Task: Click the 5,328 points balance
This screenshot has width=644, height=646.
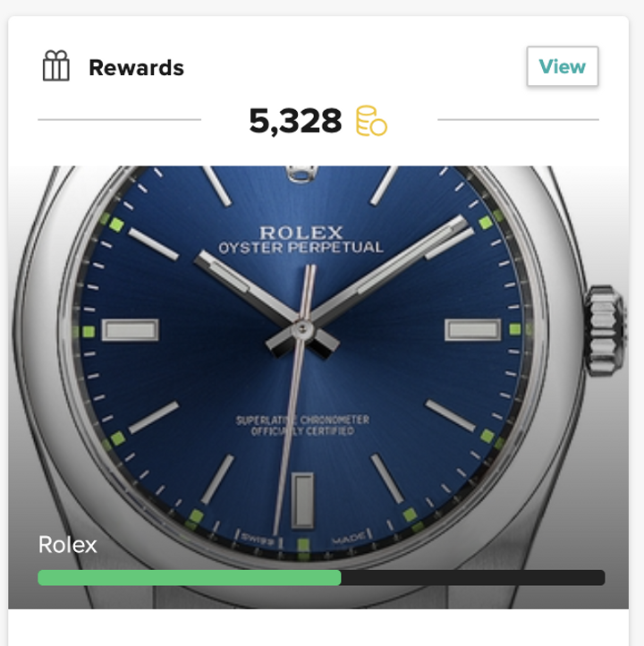Action: coord(295,121)
